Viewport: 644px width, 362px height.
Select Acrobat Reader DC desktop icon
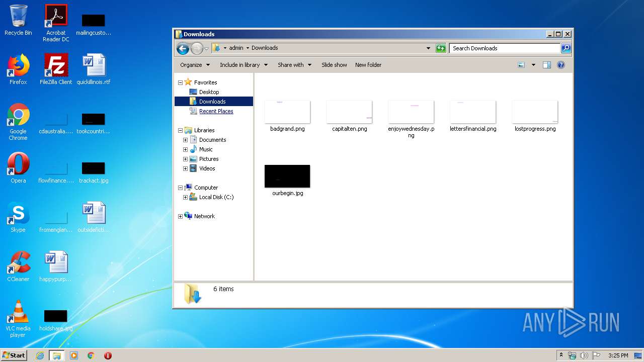tap(56, 23)
